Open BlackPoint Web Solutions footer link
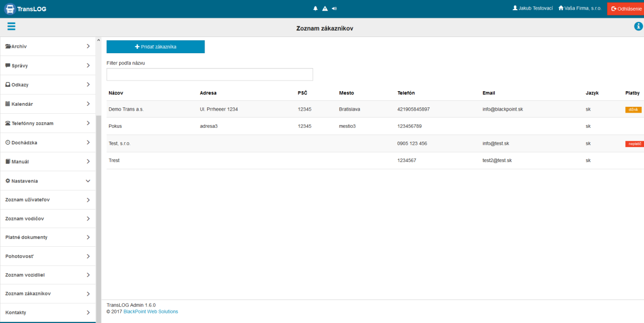The width and height of the screenshot is (644, 323). 151,312
